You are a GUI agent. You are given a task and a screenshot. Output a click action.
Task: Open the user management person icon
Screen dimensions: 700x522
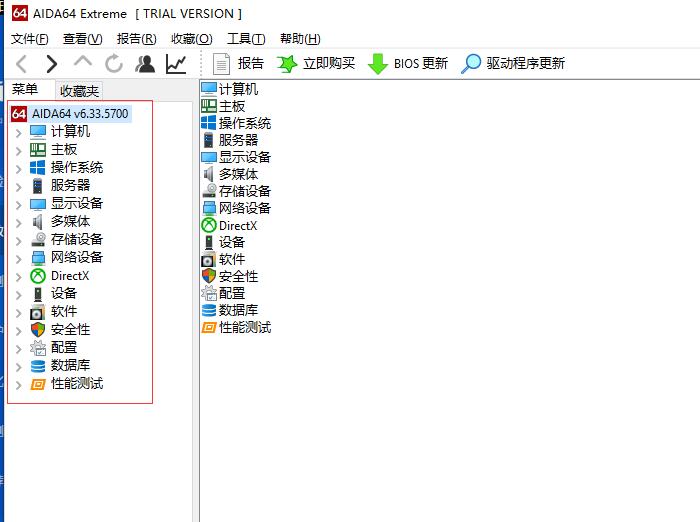point(145,63)
